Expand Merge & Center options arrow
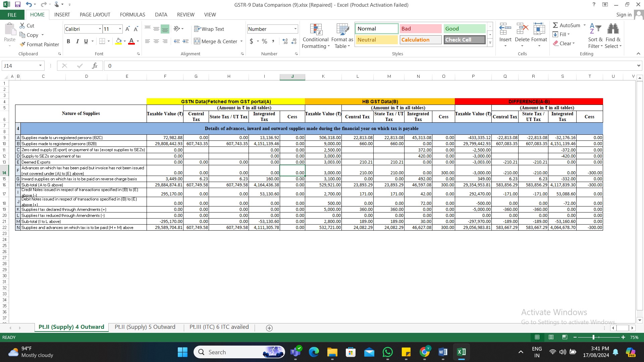Viewport: 644px width, 362px height. [x=241, y=41]
